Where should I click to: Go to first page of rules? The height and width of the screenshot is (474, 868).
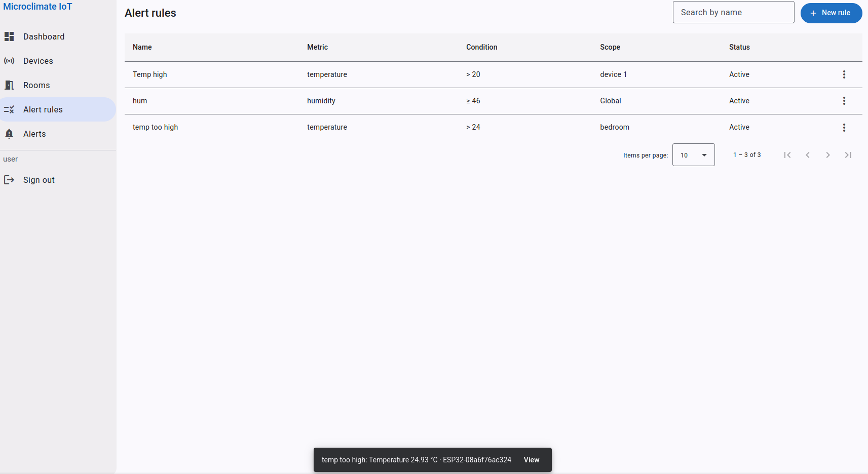point(787,155)
